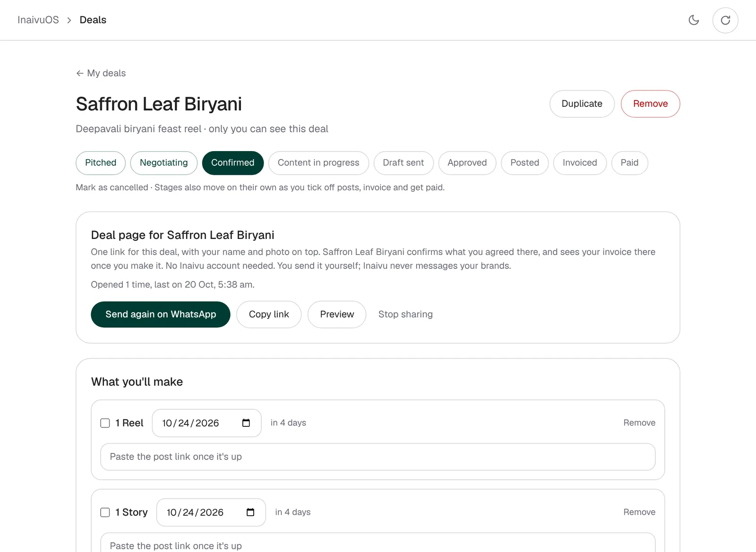Viewport: 756px width, 552px height.
Task: Remove the 1 Reel row
Action: (639, 423)
